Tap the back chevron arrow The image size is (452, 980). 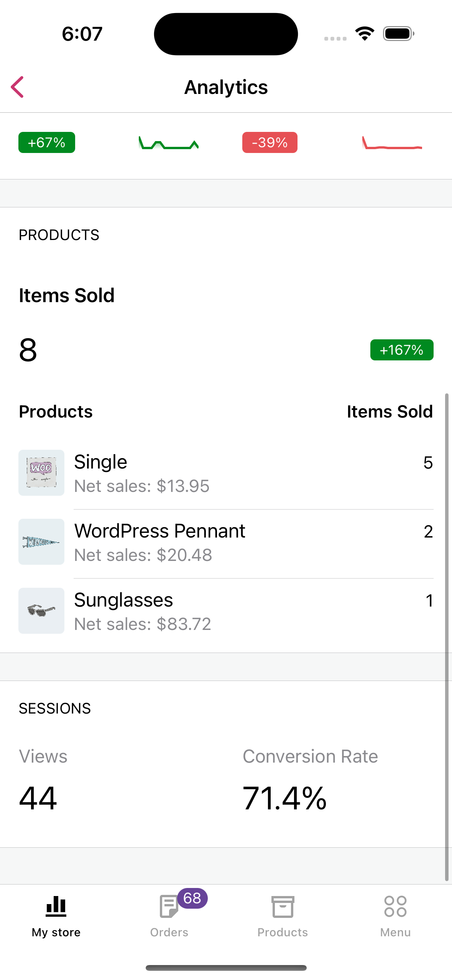pyautogui.click(x=18, y=87)
